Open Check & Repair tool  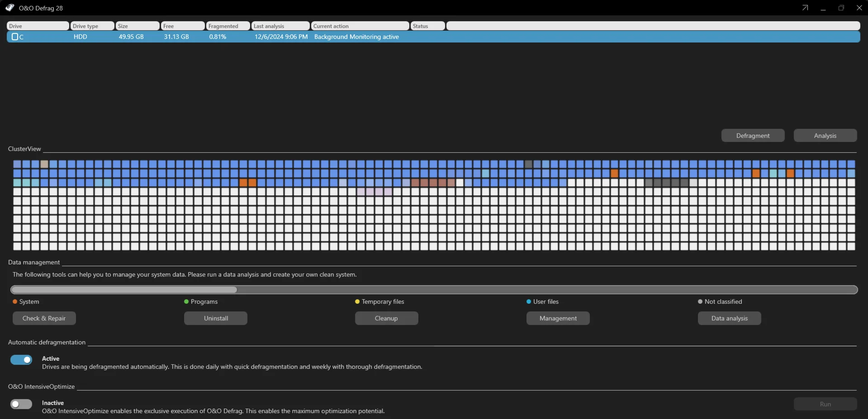(x=44, y=318)
